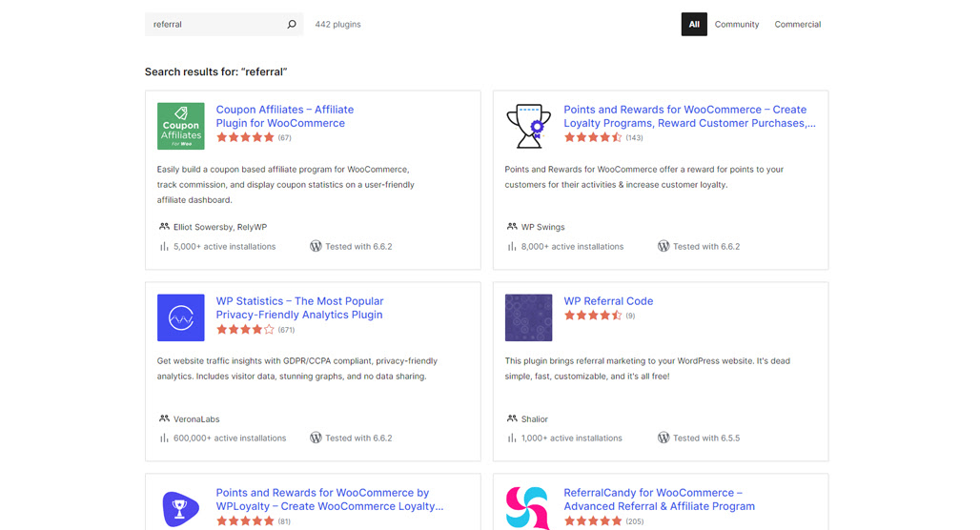Click the active installations bar icon for WP Statistics
980x530 pixels.
click(164, 438)
